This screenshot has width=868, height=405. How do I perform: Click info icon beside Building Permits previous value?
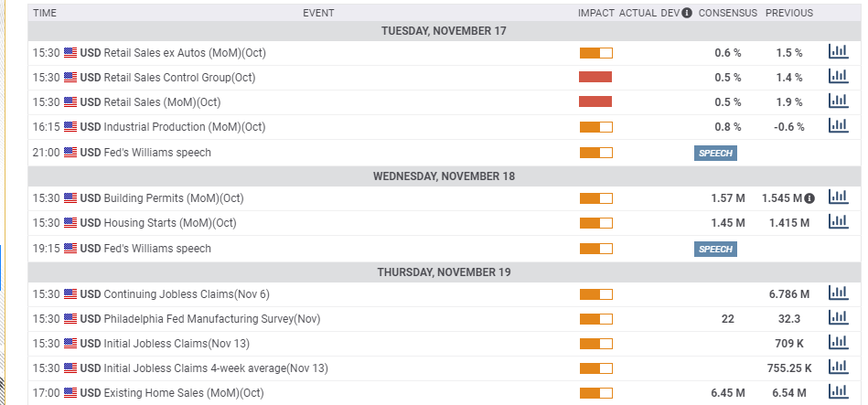click(809, 198)
